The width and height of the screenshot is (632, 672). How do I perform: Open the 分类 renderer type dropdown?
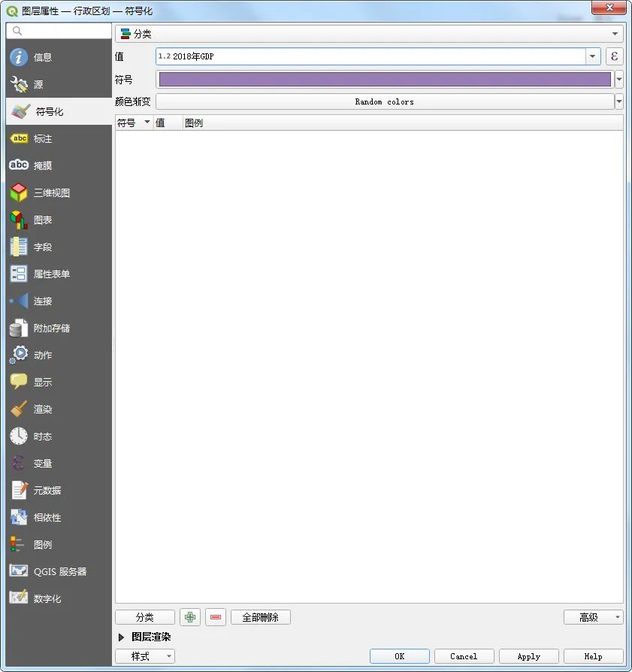(369, 33)
